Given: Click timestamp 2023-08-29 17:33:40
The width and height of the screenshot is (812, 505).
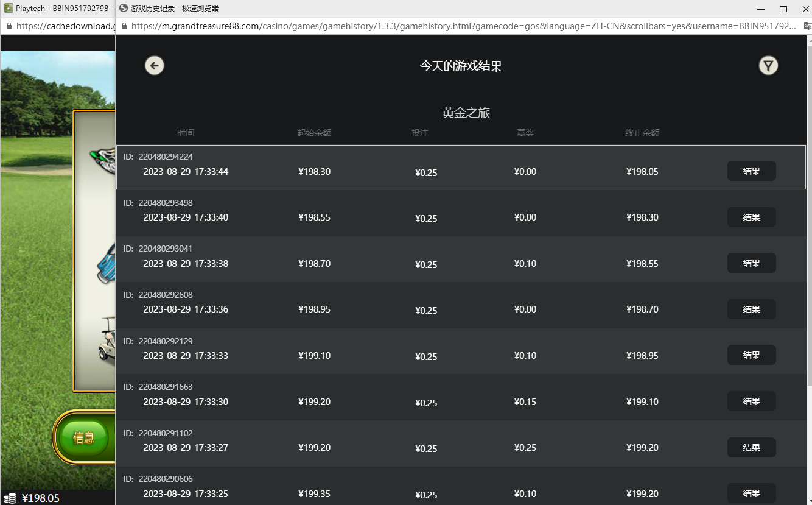Looking at the screenshot, I should (186, 217).
